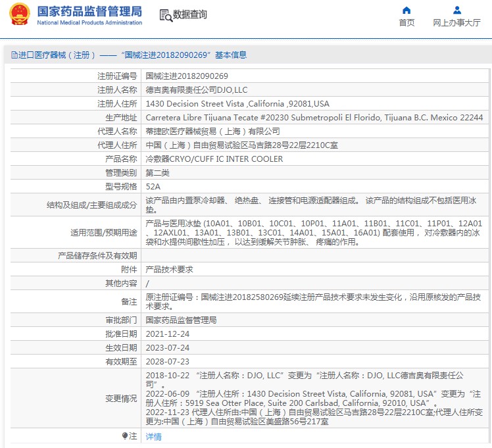Click the 附件 label
The height and width of the screenshot is (448, 492).
pos(129,269)
